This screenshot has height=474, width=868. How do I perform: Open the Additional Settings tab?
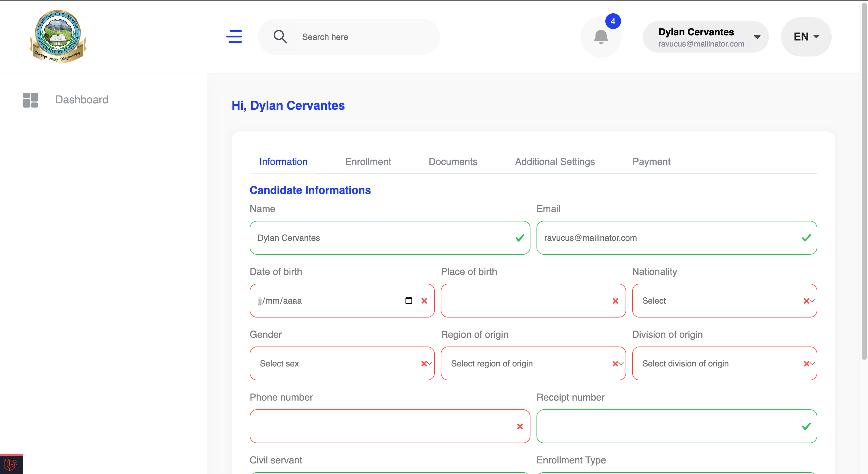click(x=555, y=162)
